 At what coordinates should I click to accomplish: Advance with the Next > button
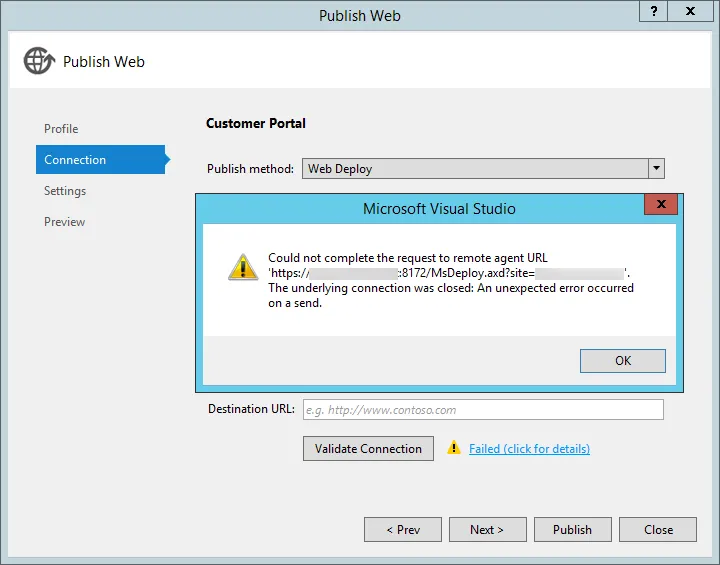tap(487, 529)
